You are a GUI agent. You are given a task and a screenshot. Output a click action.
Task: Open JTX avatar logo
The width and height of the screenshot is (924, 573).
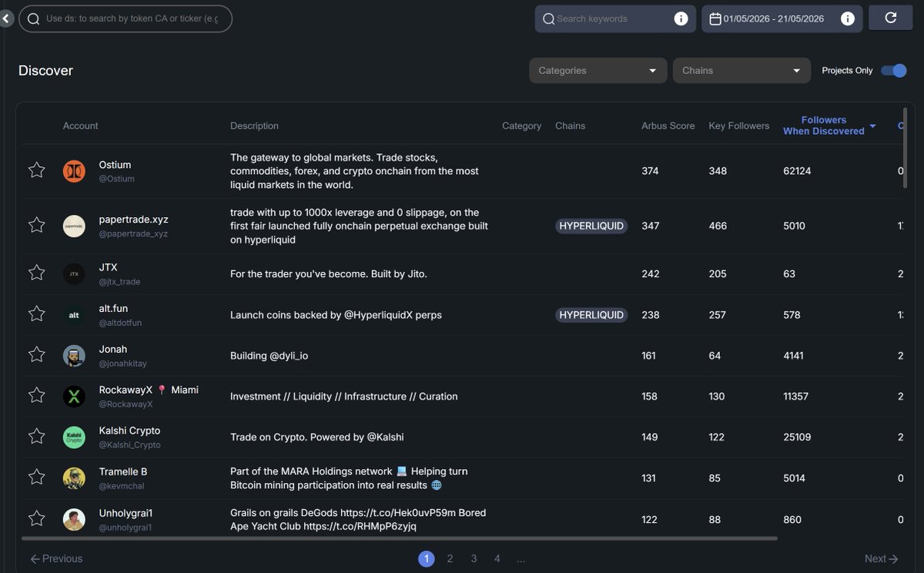(x=74, y=273)
